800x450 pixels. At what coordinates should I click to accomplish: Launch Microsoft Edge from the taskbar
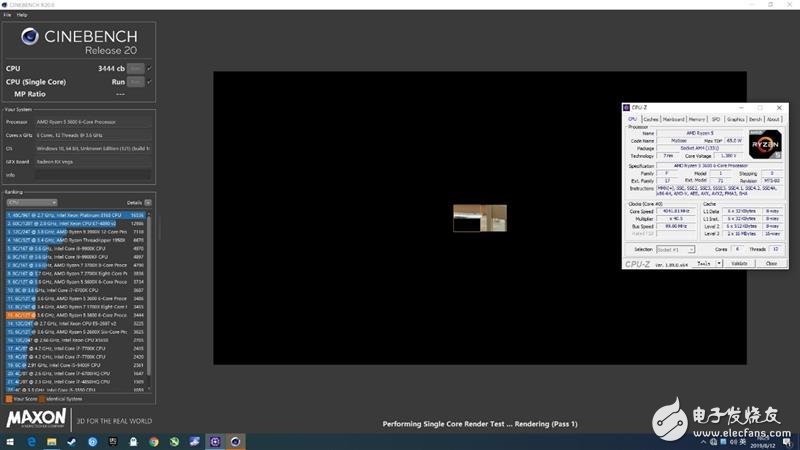point(31,442)
